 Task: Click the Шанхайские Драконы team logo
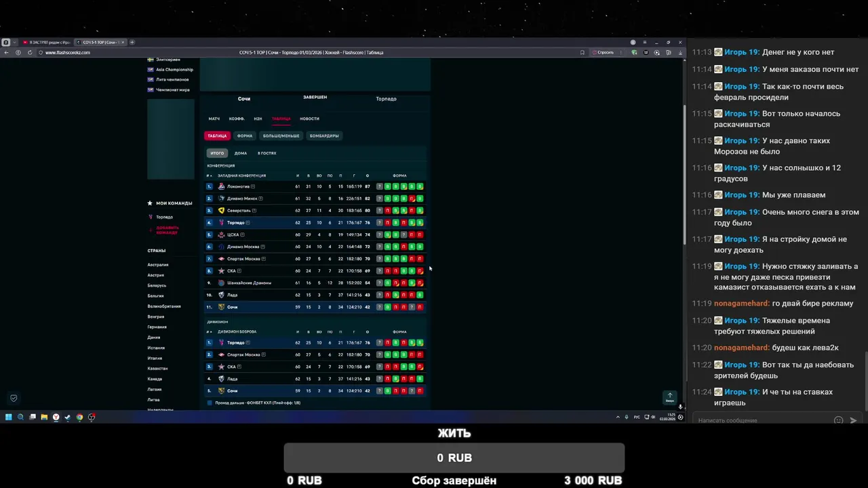(x=221, y=283)
